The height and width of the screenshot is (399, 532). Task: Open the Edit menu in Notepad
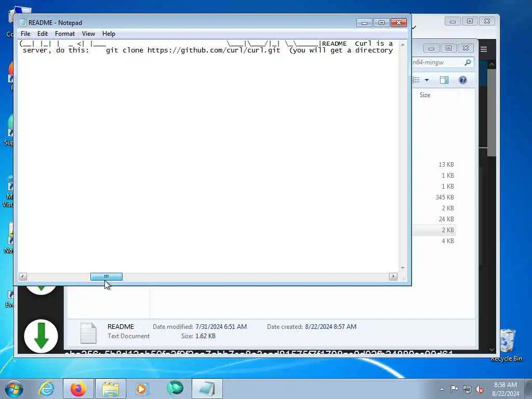click(43, 34)
